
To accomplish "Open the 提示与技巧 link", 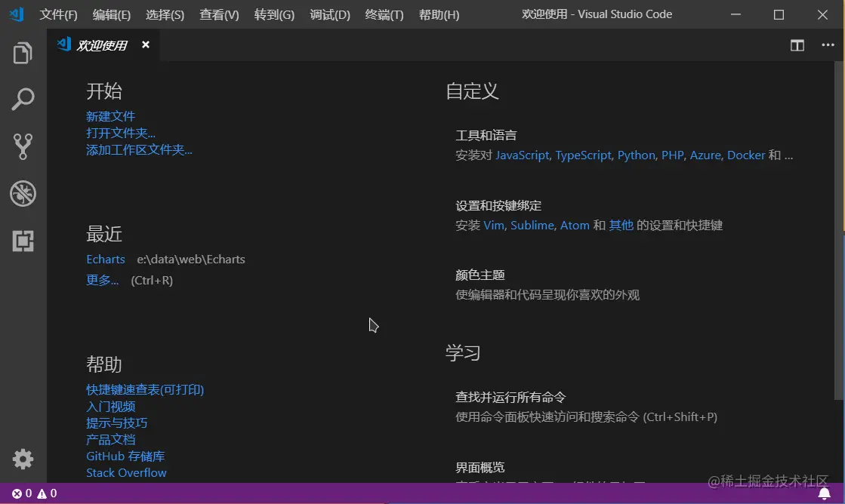I will click(117, 423).
